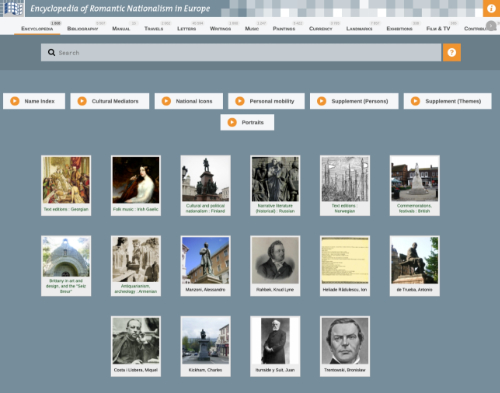This screenshot has height=393, width=500.
Task: Open the Trentowski, Bronisław portrait
Action: point(345,341)
